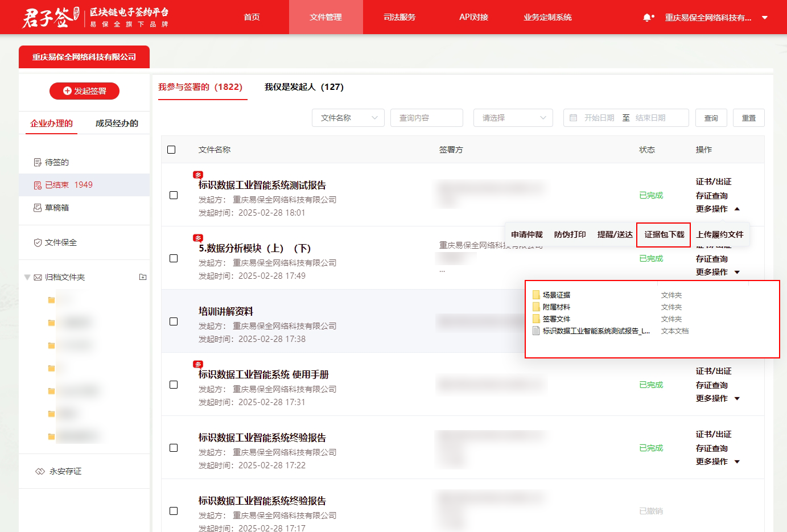Go to the 首页 tab
Viewport: 787px width, 532px height.
click(x=252, y=17)
